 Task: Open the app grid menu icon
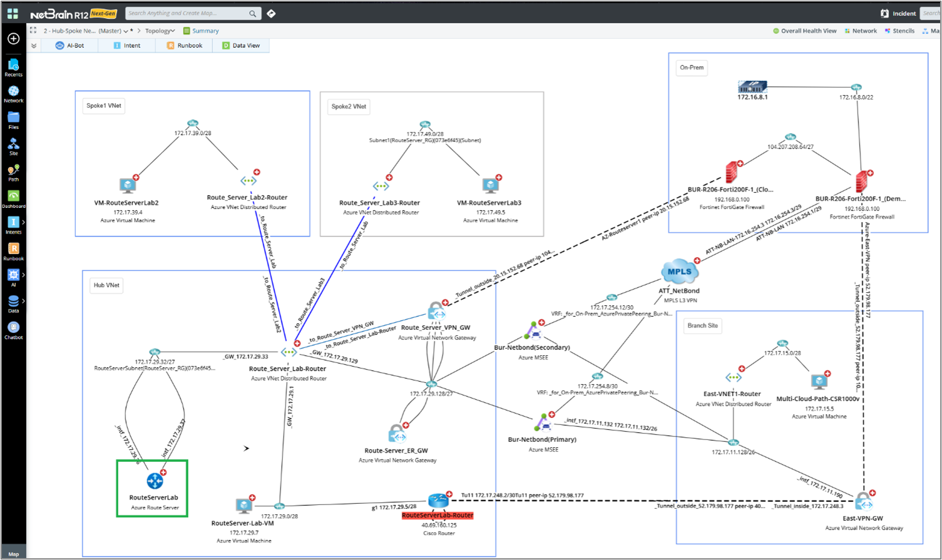coord(13,13)
